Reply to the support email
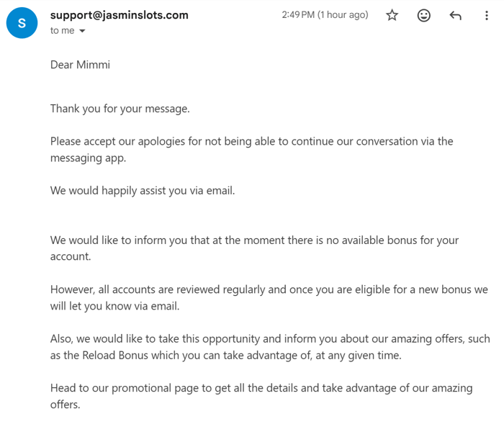504x424 pixels. (455, 15)
